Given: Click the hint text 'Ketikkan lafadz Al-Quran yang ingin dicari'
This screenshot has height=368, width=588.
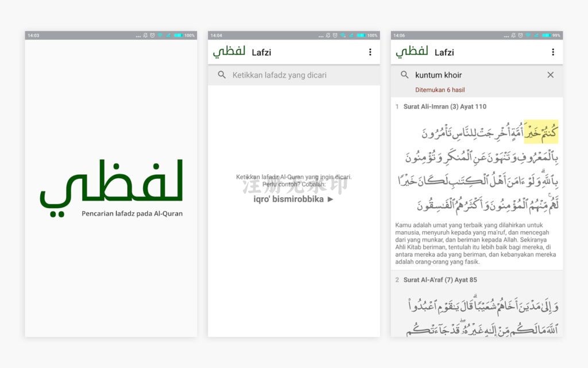Looking at the screenshot, I should [293, 177].
